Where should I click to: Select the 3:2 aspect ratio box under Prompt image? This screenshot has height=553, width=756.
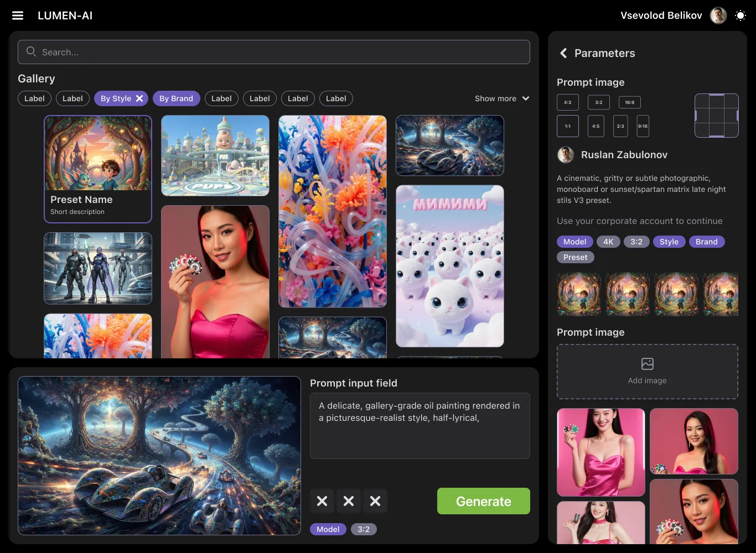(x=599, y=102)
